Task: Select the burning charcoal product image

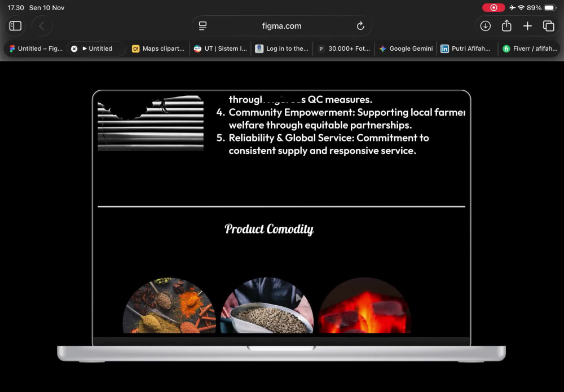Action: [364, 305]
